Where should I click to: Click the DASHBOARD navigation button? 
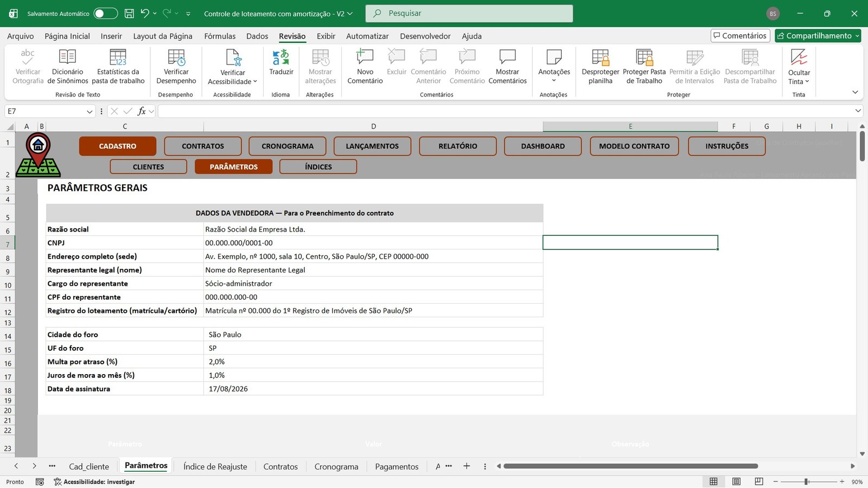[543, 146]
